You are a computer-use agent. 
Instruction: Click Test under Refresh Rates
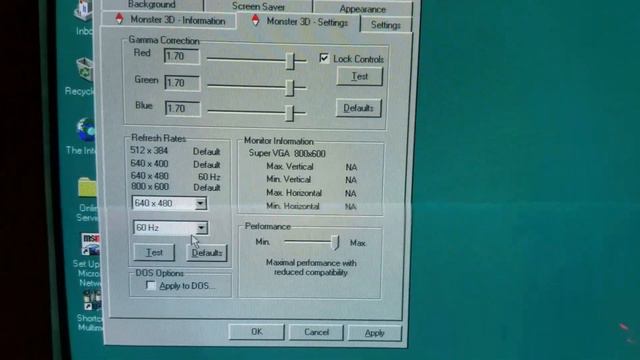pyautogui.click(x=154, y=253)
